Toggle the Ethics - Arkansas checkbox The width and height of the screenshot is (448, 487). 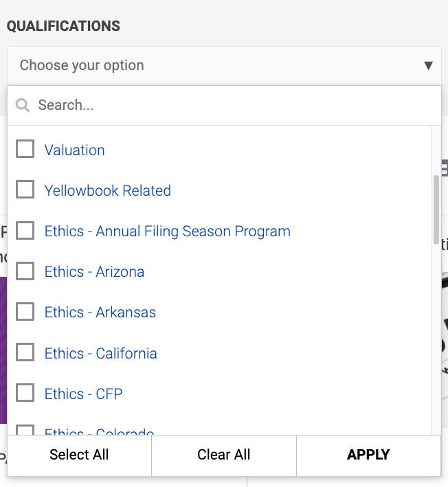tap(25, 312)
